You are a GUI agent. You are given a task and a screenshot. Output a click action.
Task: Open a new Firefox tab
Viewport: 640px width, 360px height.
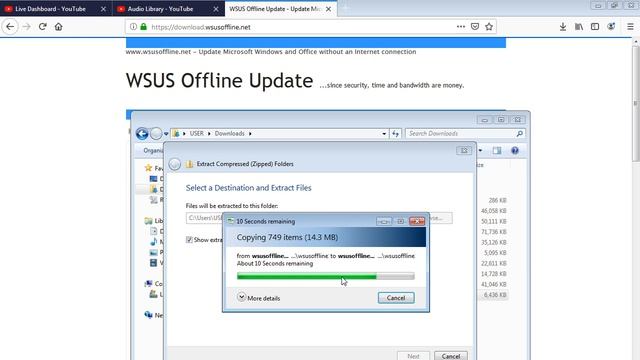(x=346, y=9)
